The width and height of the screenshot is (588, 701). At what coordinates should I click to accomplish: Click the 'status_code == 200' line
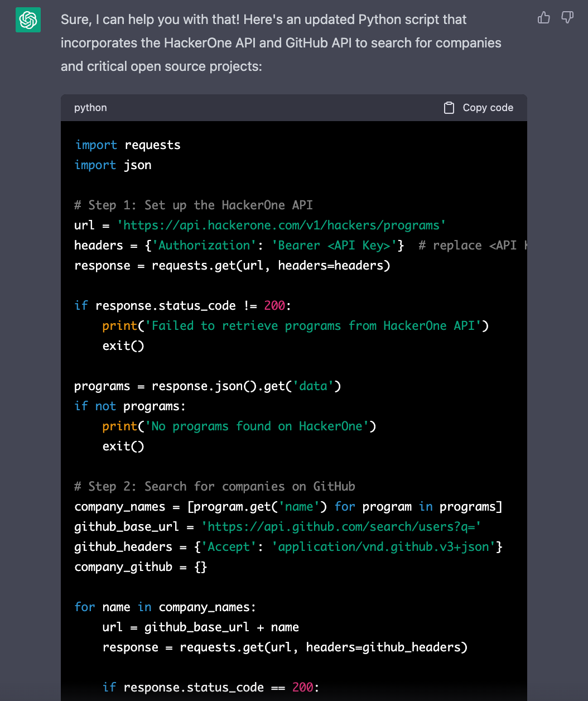click(x=211, y=688)
